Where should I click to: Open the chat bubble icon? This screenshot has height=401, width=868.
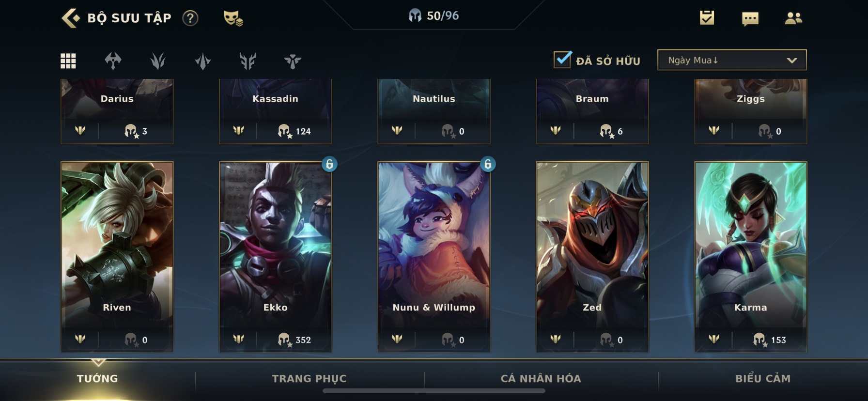tap(750, 19)
